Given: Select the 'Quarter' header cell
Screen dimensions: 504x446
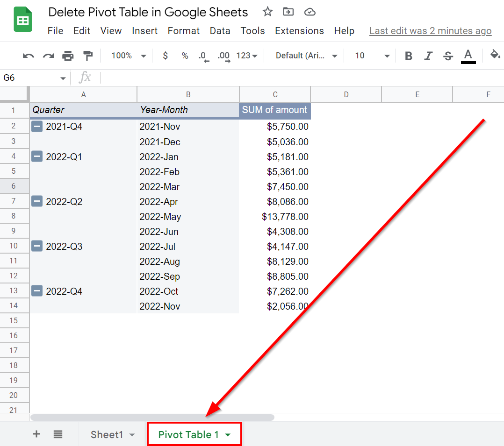Looking at the screenshot, I should click(84, 110).
